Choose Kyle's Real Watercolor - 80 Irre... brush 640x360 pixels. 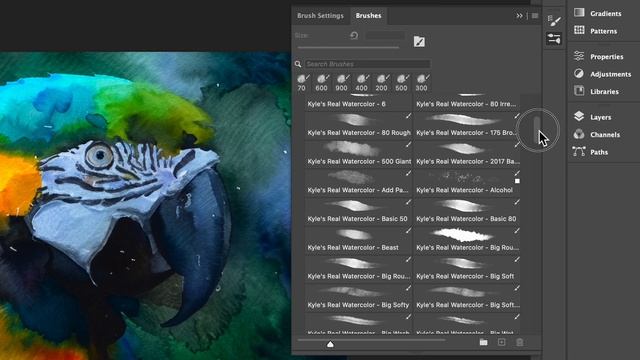tap(467, 102)
